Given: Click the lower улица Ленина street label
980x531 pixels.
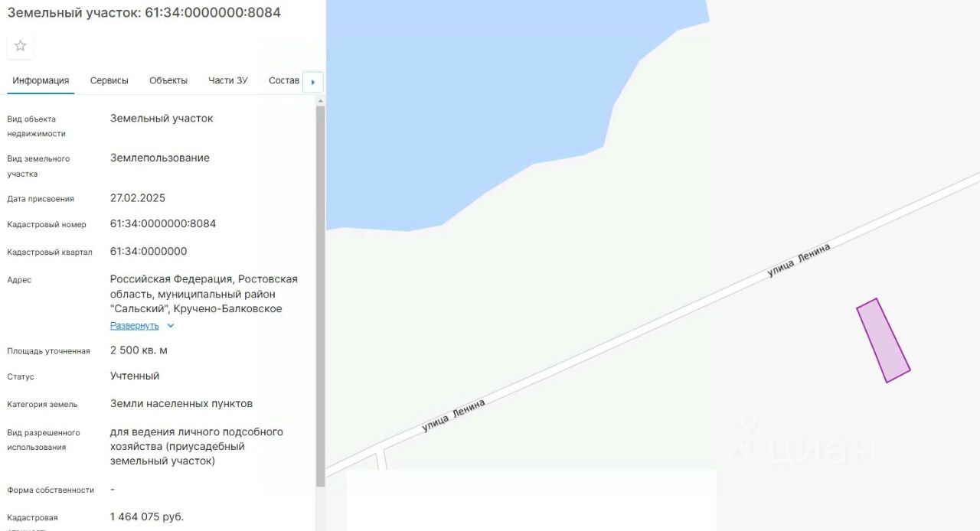Looking at the screenshot, I should [x=453, y=415].
